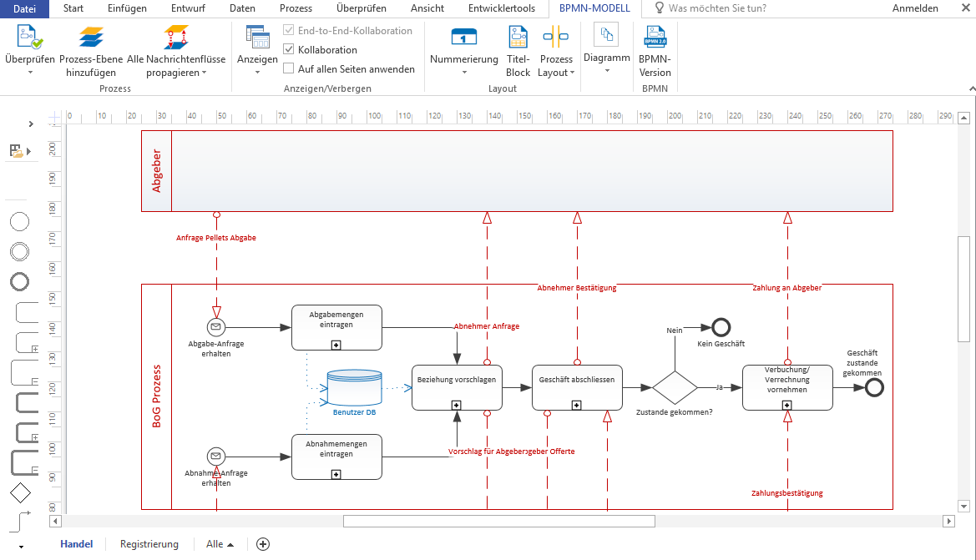
Task: Open the Datei file menu
Action: [26, 8]
